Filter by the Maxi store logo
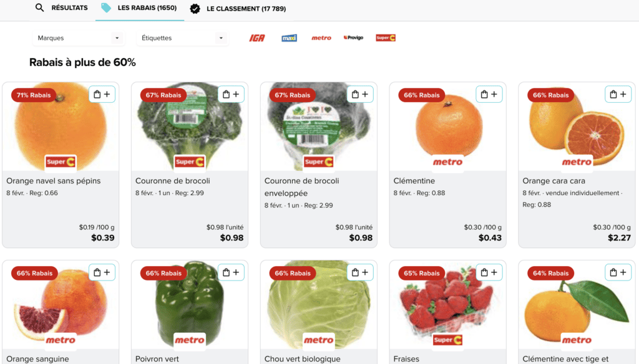The height and width of the screenshot is (364, 639). click(x=289, y=38)
